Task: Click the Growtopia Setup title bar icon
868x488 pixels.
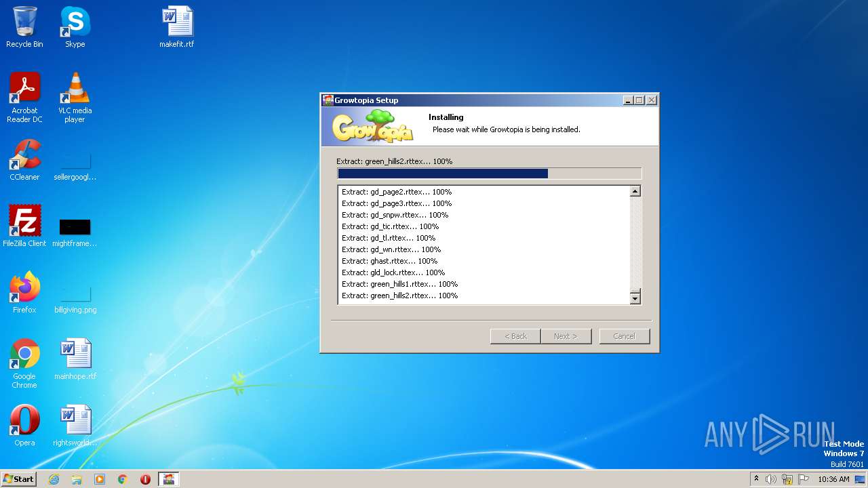Action: pyautogui.click(x=328, y=100)
